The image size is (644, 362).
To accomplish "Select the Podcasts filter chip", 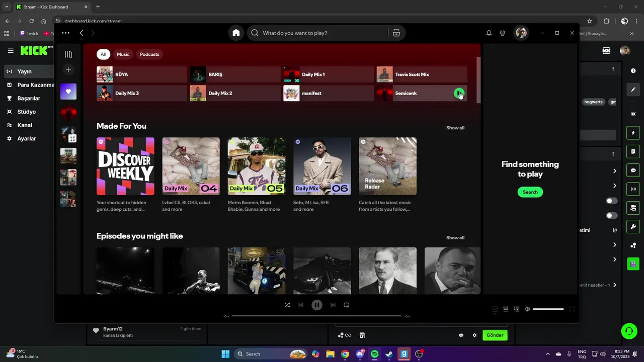I will pos(149,54).
